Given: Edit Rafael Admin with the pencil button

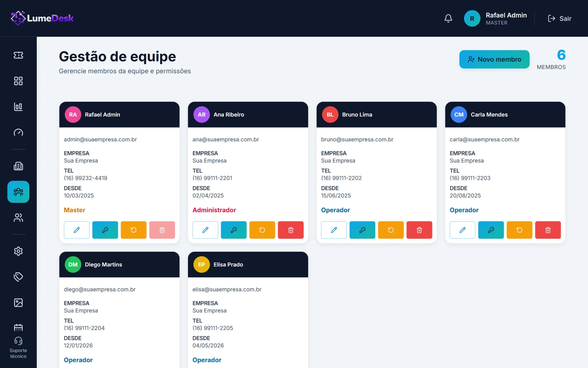Looking at the screenshot, I should (77, 230).
